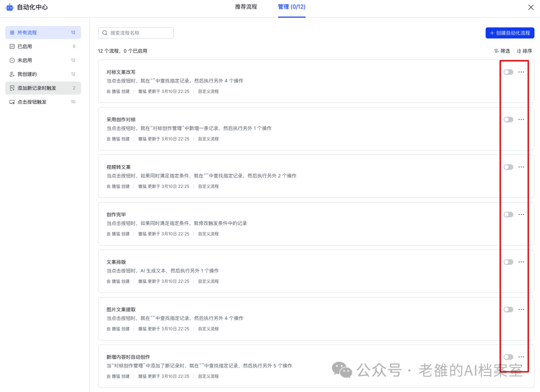
Task: Expand the ellipsis menu for 创作完毕
Action: pyautogui.click(x=521, y=214)
